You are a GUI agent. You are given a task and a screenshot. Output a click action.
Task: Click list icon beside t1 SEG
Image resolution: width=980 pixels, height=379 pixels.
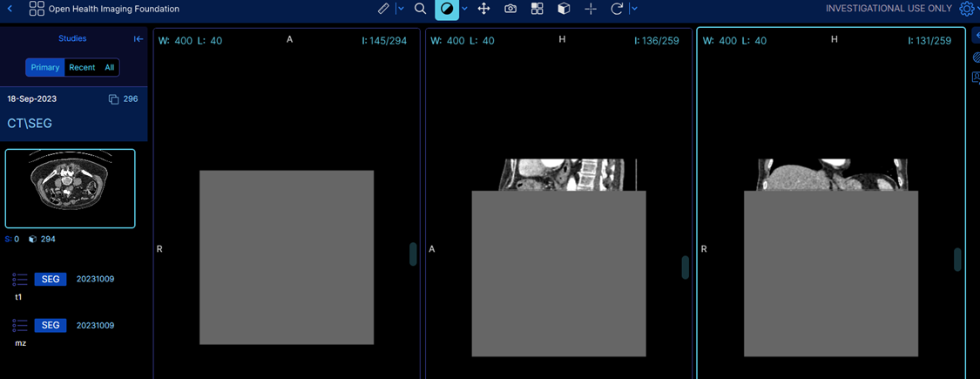pos(20,279)
